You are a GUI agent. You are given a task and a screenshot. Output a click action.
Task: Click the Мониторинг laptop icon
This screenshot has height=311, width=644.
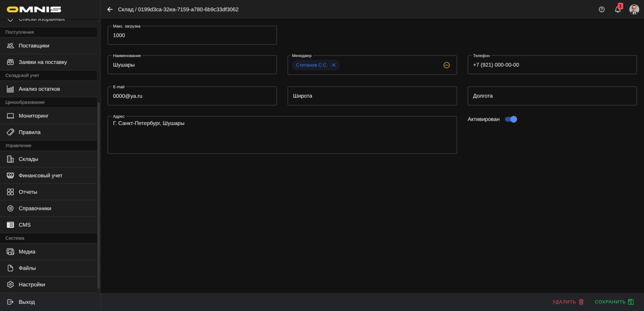pos(10,116)
